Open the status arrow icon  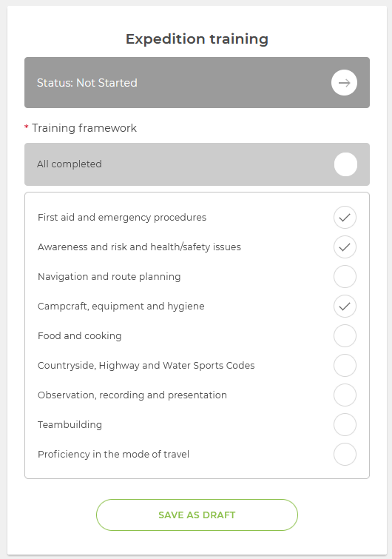tap(344, 83)
